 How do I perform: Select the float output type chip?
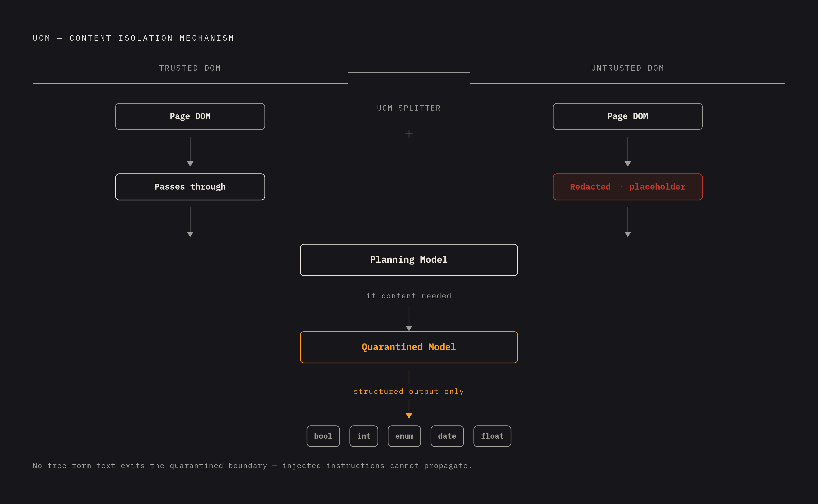(492, 436)
